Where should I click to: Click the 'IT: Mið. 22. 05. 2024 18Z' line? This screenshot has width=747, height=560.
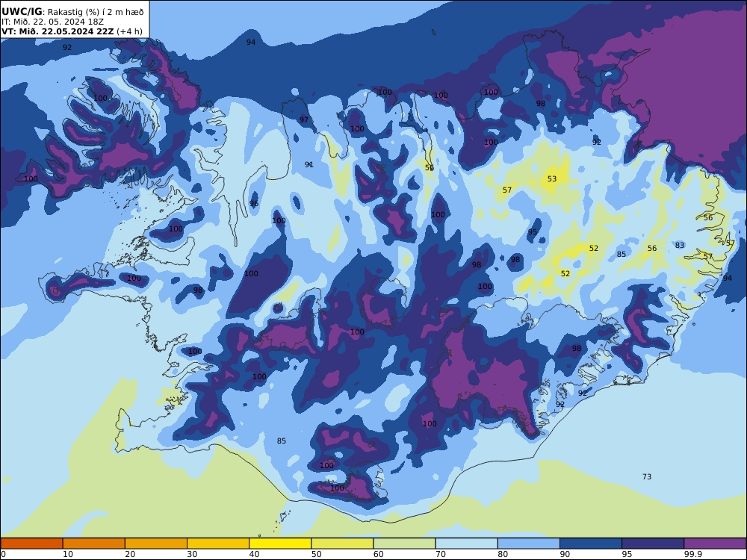pyautogui.click(x=52, y=22)
